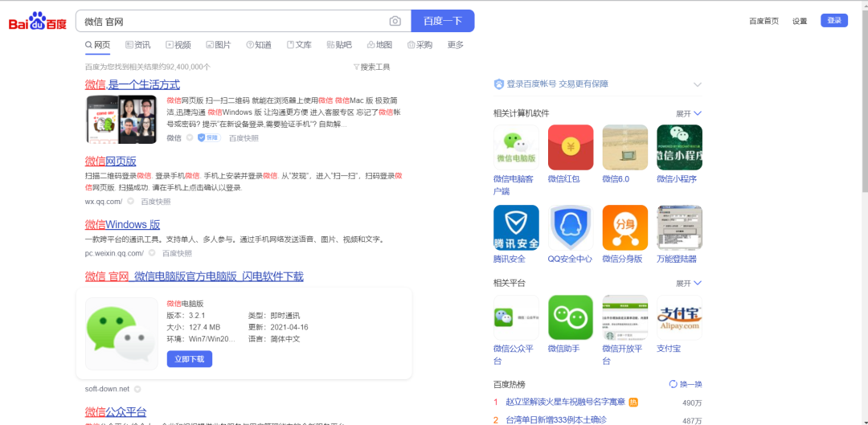Expand 相关计算机软件 with 展开
868x425 pixels.
(x=689, y=113)
